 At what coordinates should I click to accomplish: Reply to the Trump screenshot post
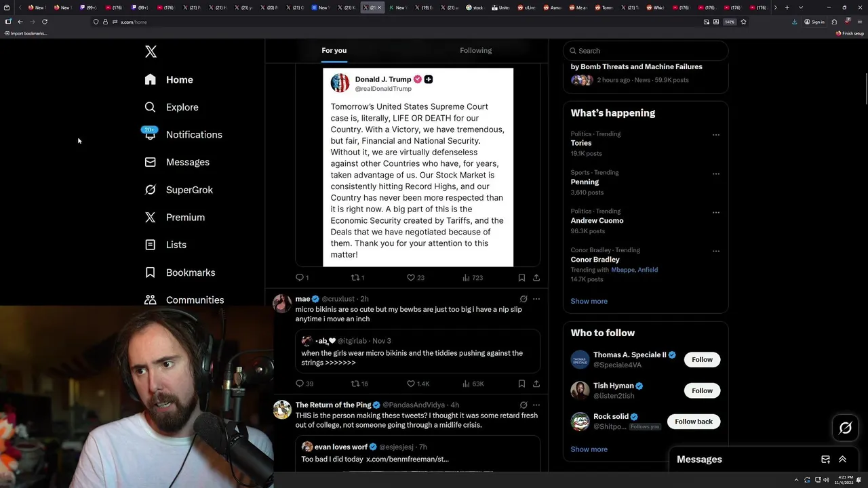[302, 277]
